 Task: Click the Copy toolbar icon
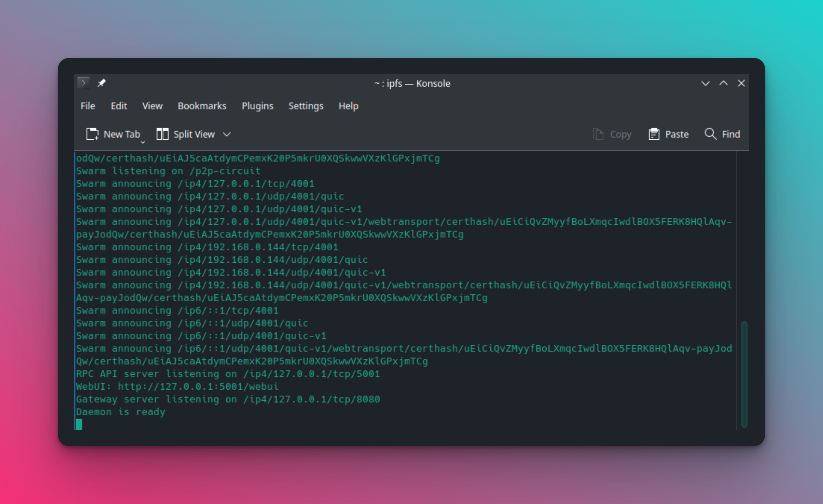[x=598, y=134]
